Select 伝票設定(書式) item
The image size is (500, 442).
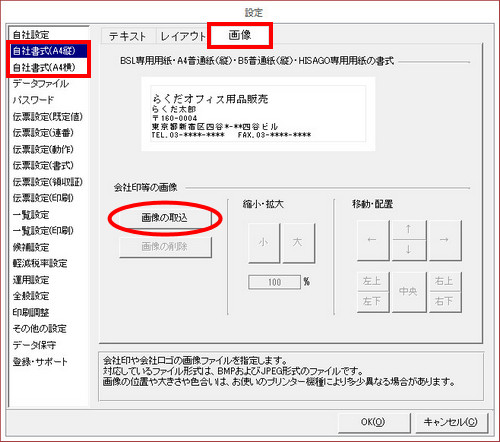coord(43,165)
